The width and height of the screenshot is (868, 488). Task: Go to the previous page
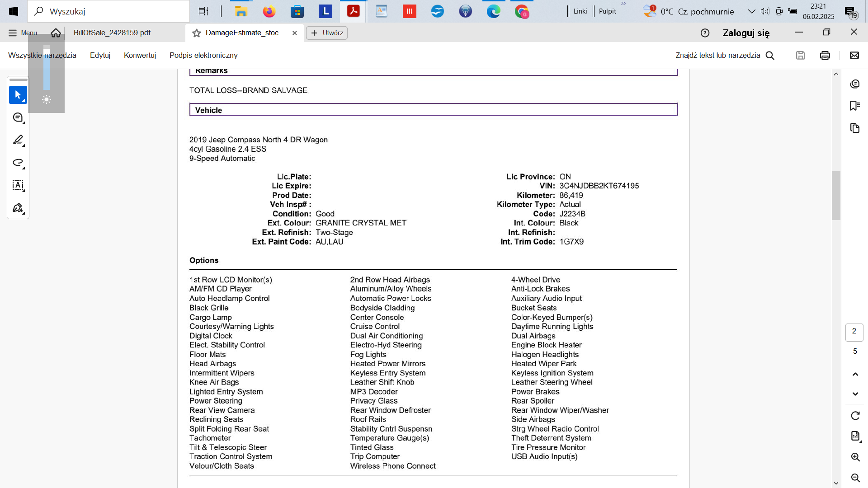[x=855, y=374]
